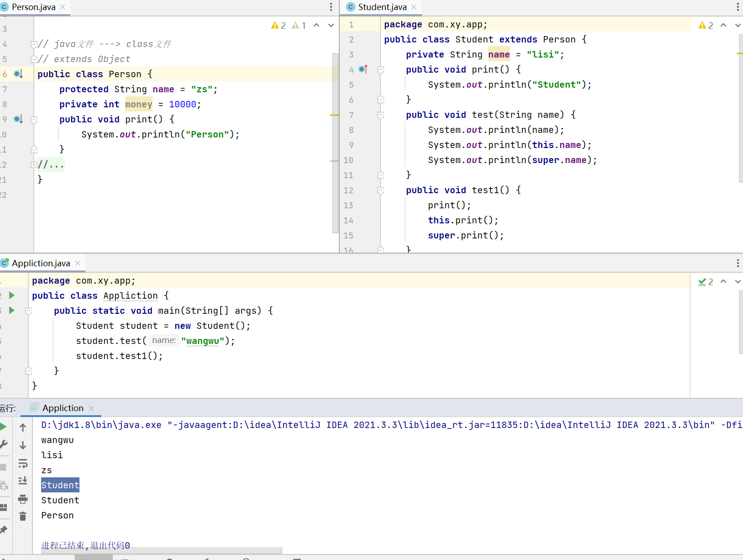743x560 pixels.
Task: Collapse the Person print() method fold
Action: [x=34, y=120]
